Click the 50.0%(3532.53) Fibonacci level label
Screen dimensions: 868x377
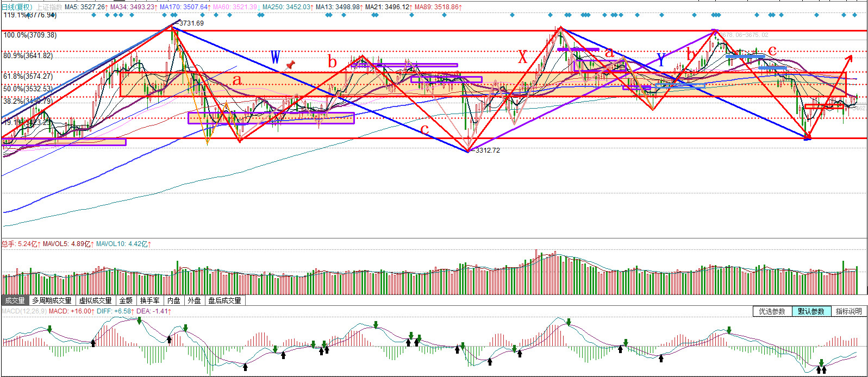28,88
